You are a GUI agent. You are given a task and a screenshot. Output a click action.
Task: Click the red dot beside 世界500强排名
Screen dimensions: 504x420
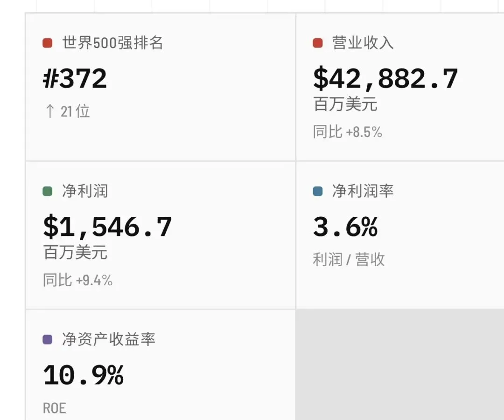coord(48,43)
